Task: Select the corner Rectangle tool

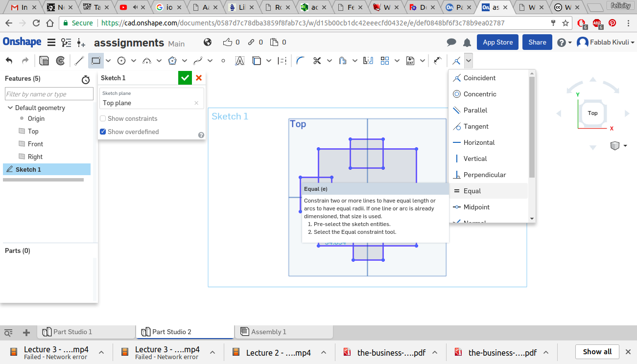Action: point(96,61)
